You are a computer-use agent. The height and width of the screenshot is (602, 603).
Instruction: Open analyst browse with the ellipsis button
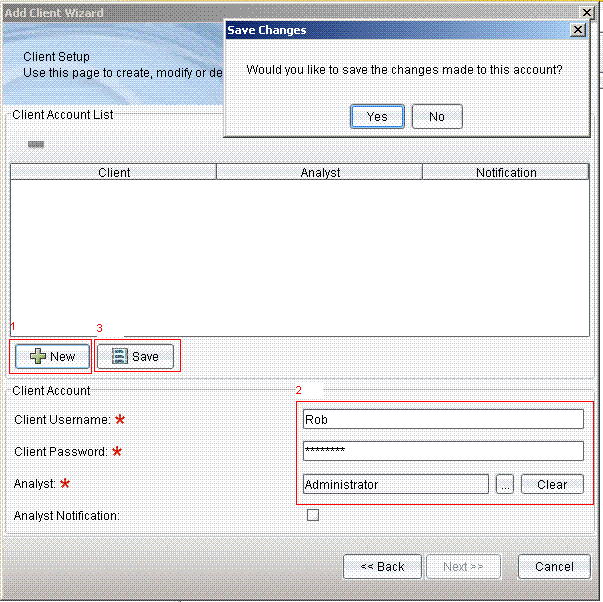click(505, 484)
